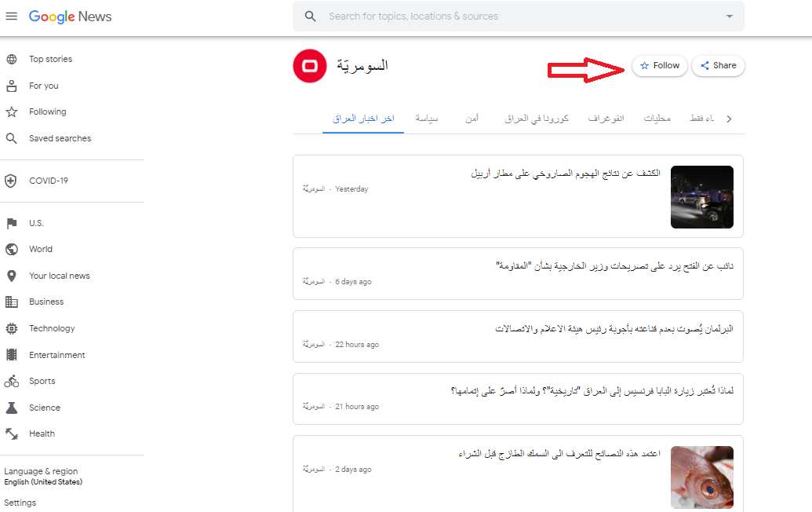Image resolution: width=812 pixels, height=512 pixels.
Task: Click the Top stories globe icon
Action: [x=12, y=60]
